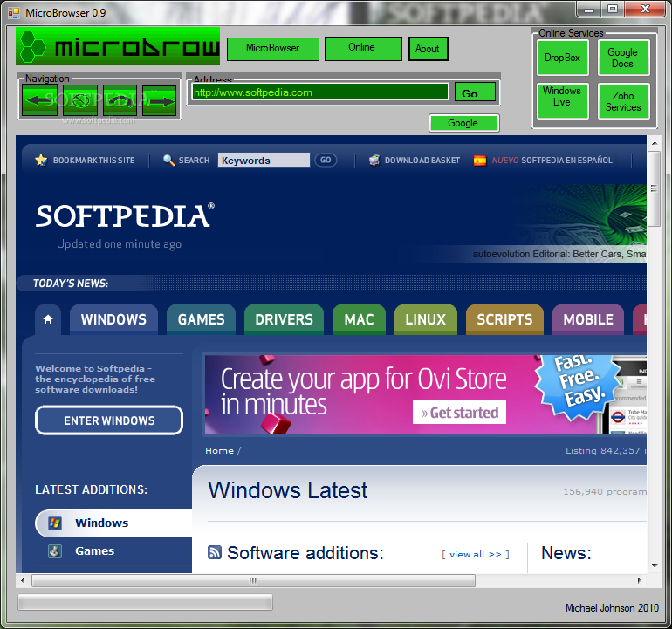
Task: Reload page with the refresh navigation button
Action: click(x=120, y=100)
